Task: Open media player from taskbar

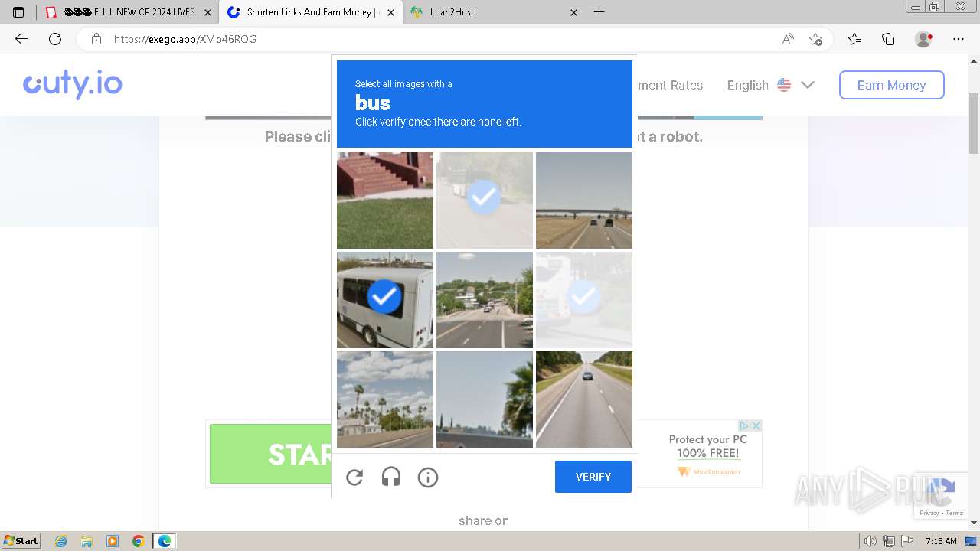Action: click(113, 541)
